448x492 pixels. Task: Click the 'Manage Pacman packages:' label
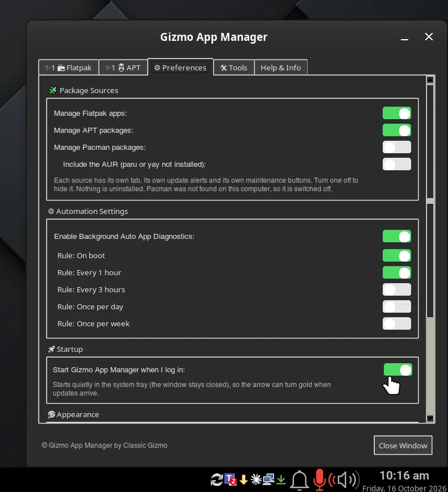(x=100, y=147)
